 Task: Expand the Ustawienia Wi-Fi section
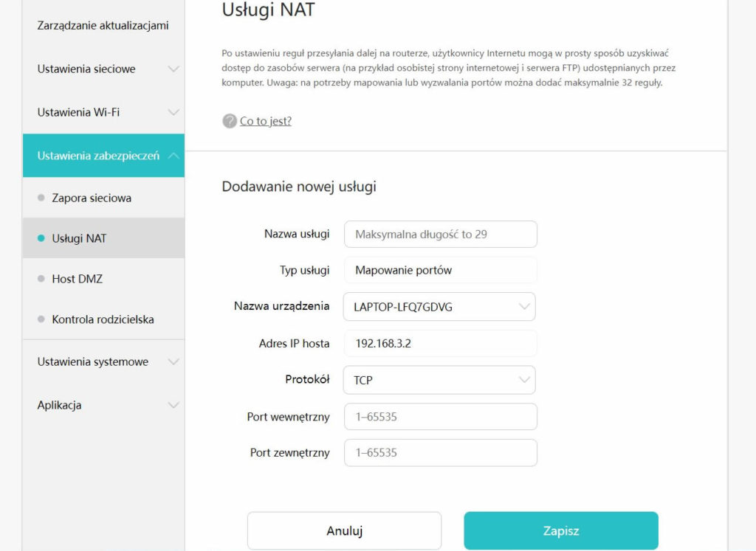pyautogui.click(x=103, y=112)
